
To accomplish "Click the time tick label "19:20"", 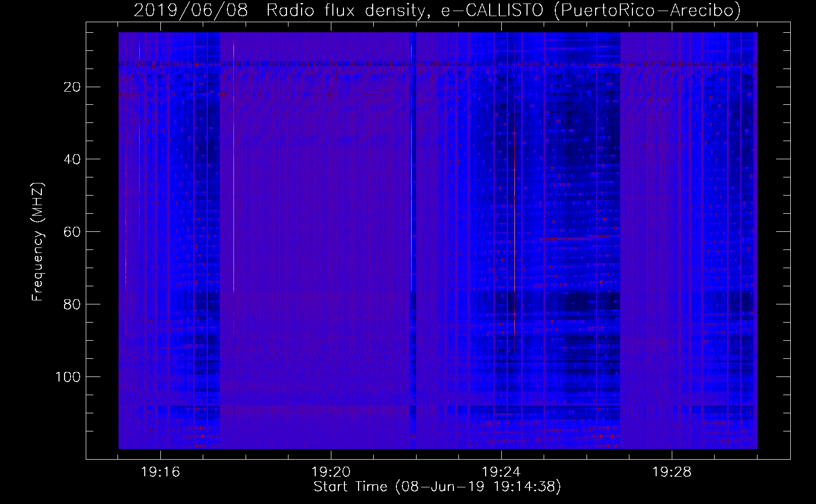I will pyautogui.click(x=331, y=472).
